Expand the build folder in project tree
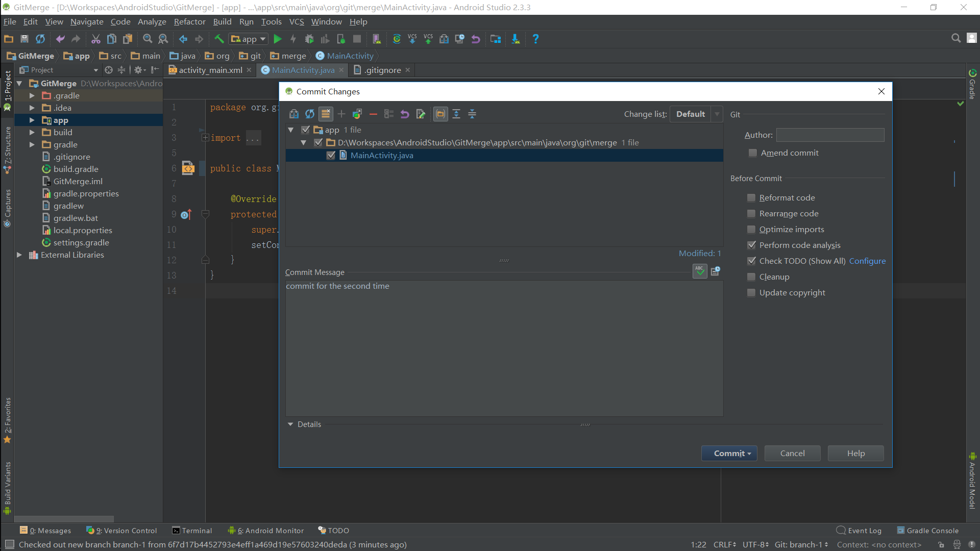 coord(32,133)
